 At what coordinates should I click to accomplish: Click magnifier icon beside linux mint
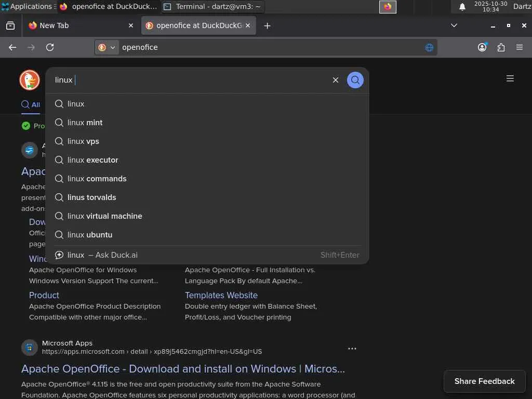click(59, 123)
